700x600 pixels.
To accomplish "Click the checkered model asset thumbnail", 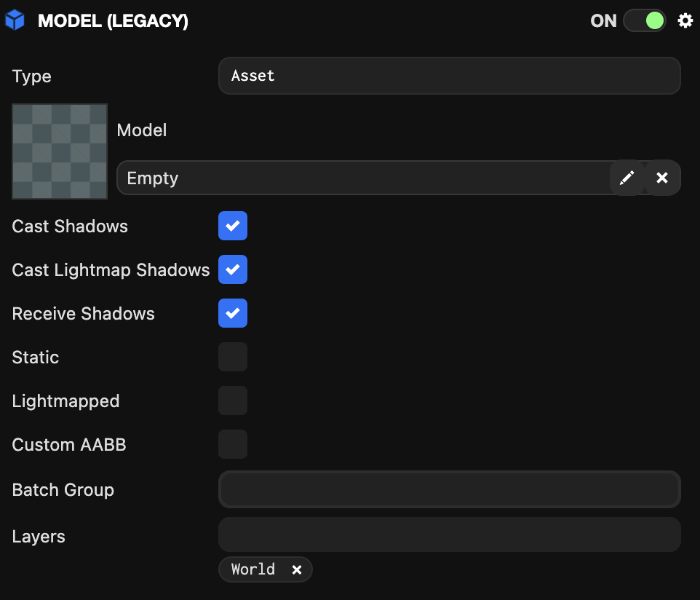I will (x=60, y=151).
